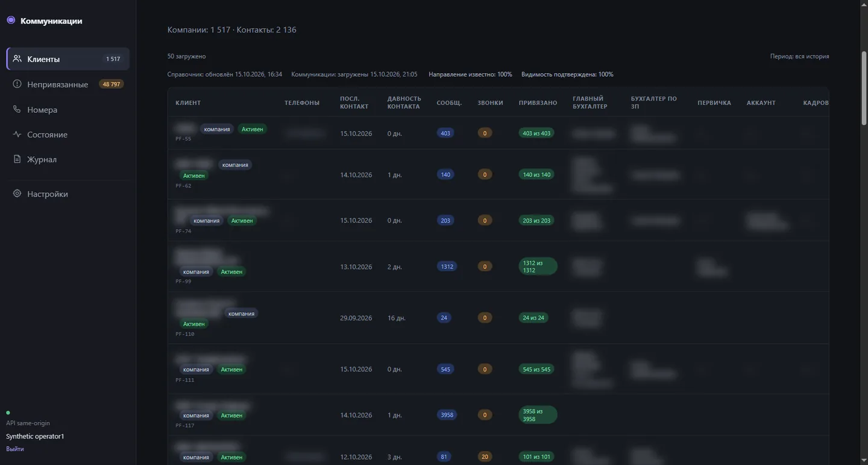Click the gear icon beside Настройки
The image size is (868, 465).
click(17, 194)
